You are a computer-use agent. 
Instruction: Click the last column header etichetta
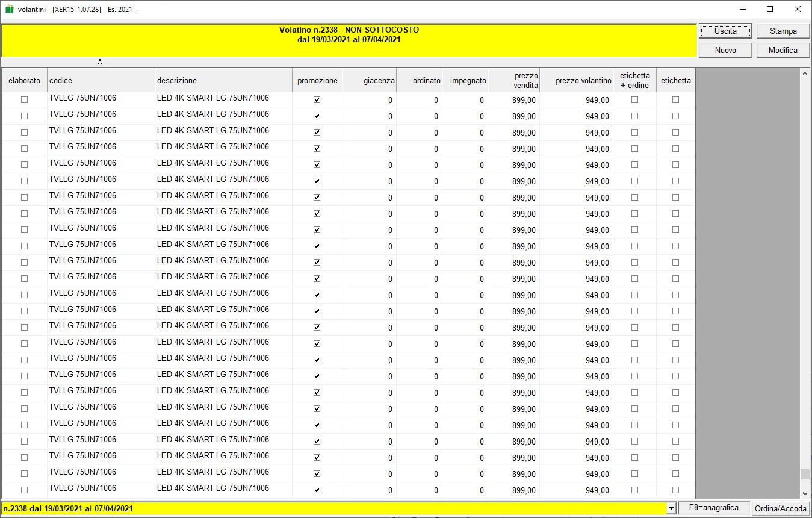click(675, 80)
